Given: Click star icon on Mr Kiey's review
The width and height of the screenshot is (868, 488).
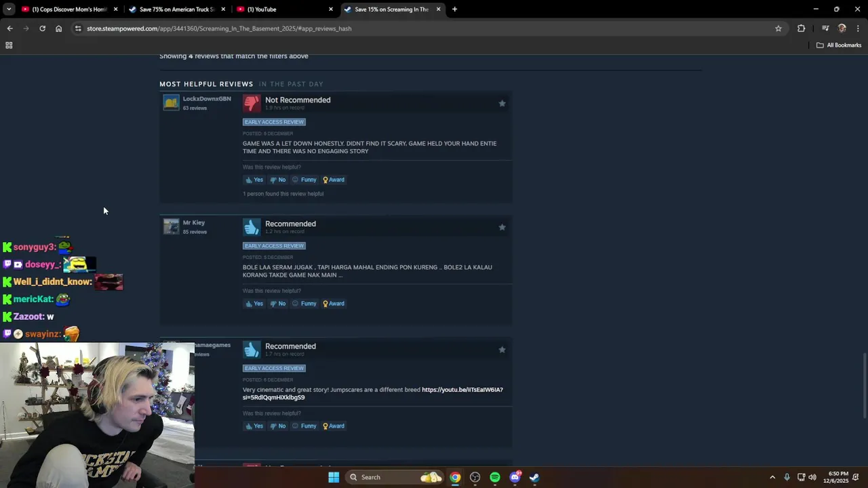Looking at the screenshot, I should click(502, 227).
